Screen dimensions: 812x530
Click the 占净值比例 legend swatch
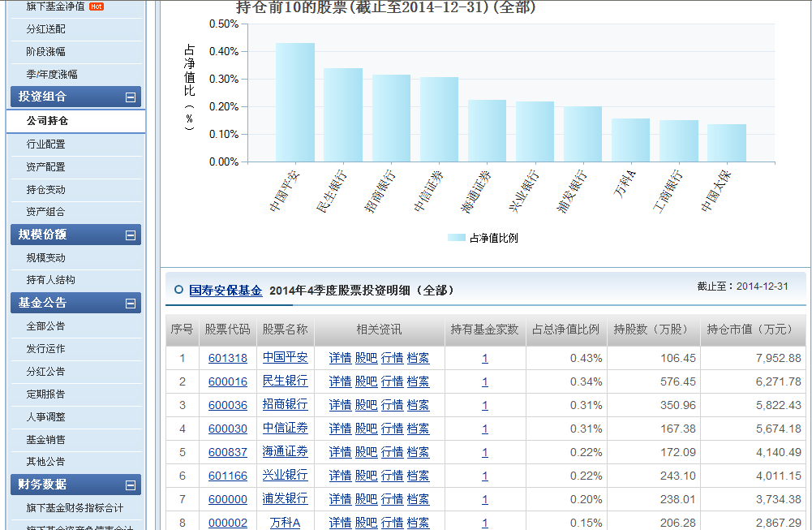tap(457, 238)
